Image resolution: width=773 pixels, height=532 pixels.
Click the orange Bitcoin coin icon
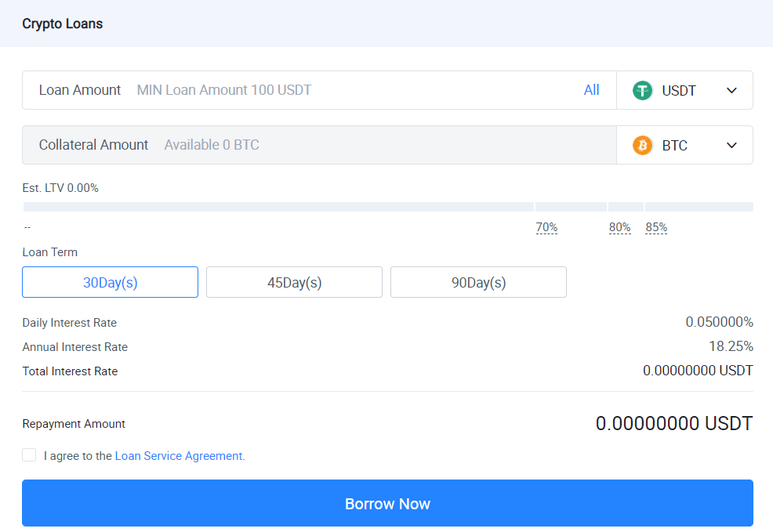[642, 145]
